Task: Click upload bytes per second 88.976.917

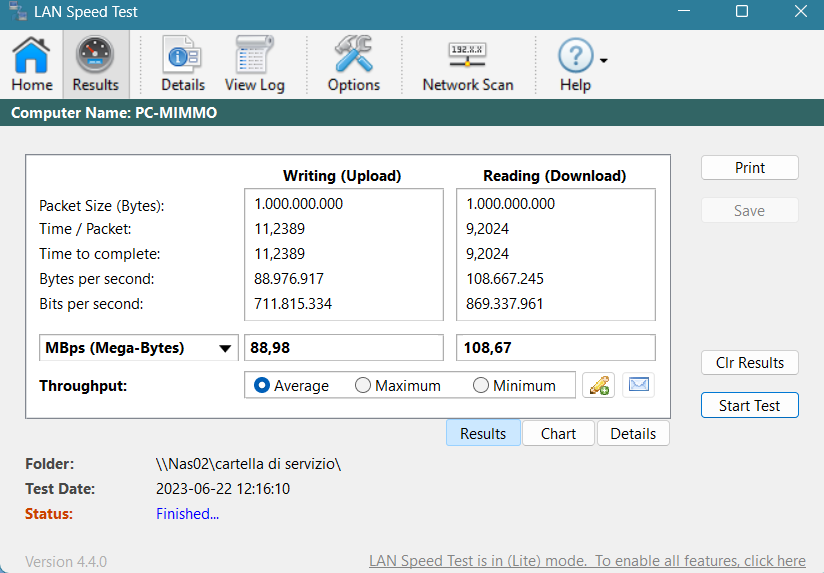Action: (x=289, y=279)
